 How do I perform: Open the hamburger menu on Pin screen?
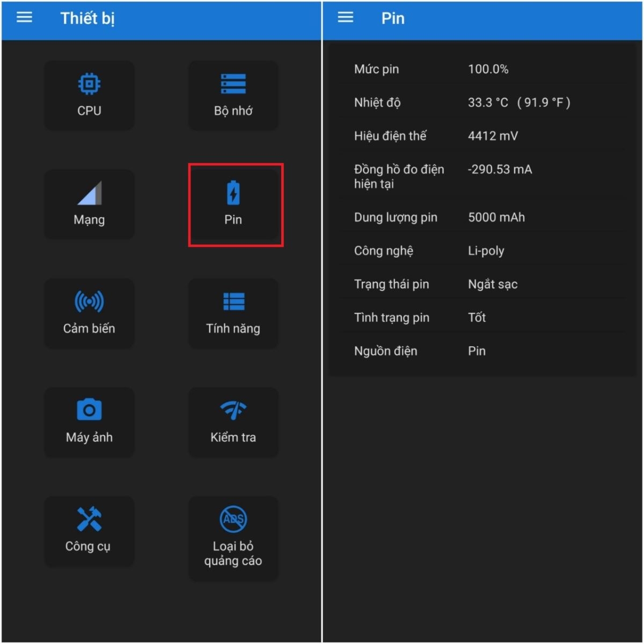pyautogui.click(x=346, y=18)
